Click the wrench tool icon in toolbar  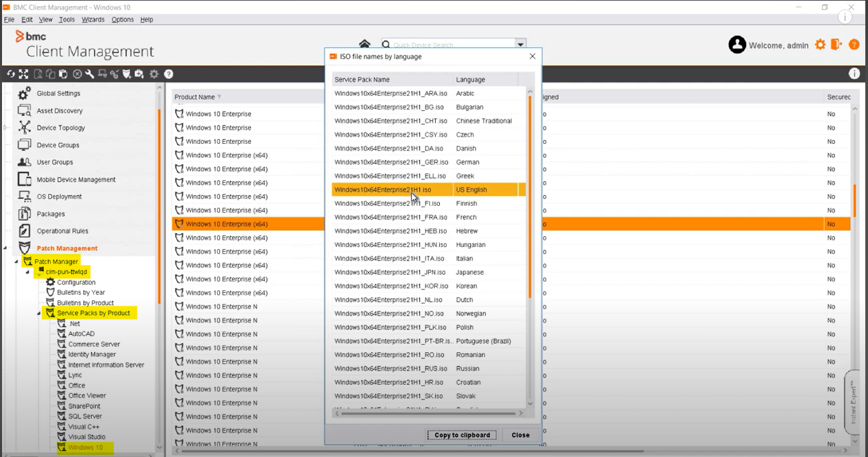pos(89,74)
